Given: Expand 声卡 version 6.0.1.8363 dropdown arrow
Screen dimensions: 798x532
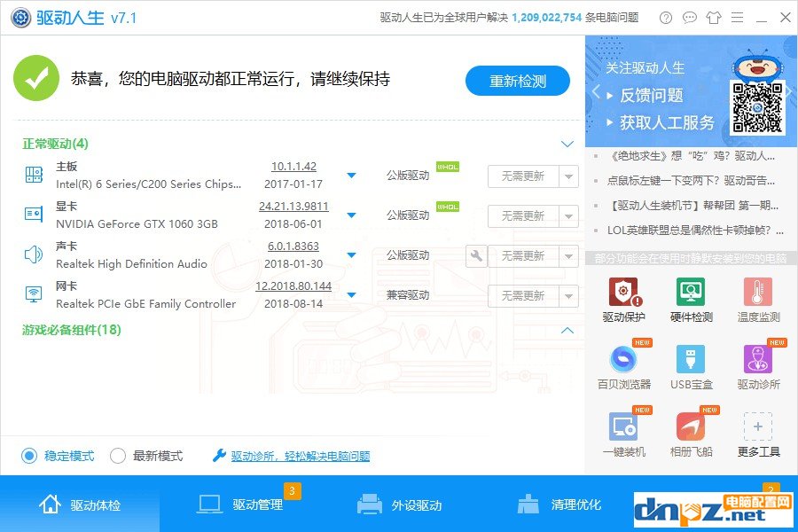Looking at the screenshot, I should [351, 254].
